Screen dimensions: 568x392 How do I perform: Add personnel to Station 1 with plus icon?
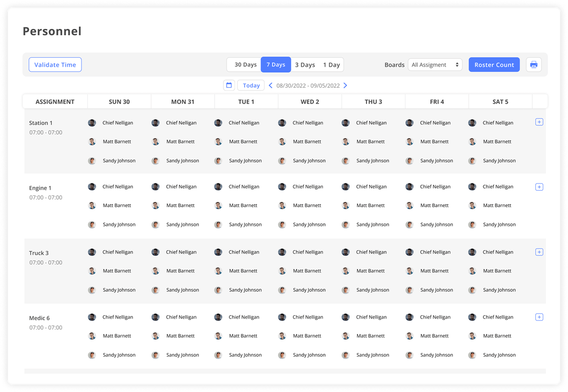point(539,121)
